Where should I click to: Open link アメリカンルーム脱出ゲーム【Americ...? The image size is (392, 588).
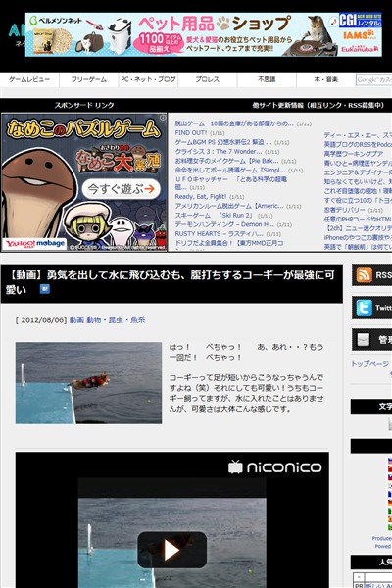point(229,206)
